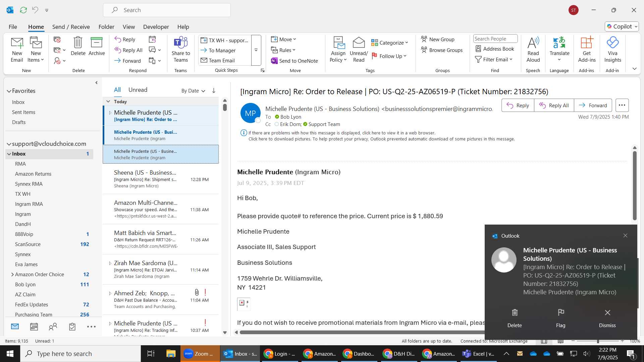
Task: Create a New Email
Action: tap(17, 50)
